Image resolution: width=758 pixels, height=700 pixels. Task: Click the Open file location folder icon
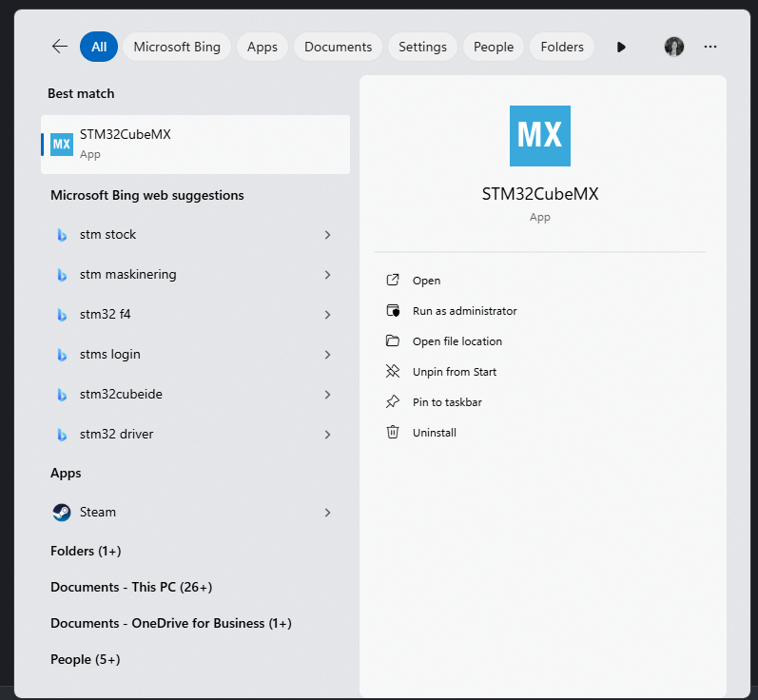pyautogui.click(x=393, y=340)
